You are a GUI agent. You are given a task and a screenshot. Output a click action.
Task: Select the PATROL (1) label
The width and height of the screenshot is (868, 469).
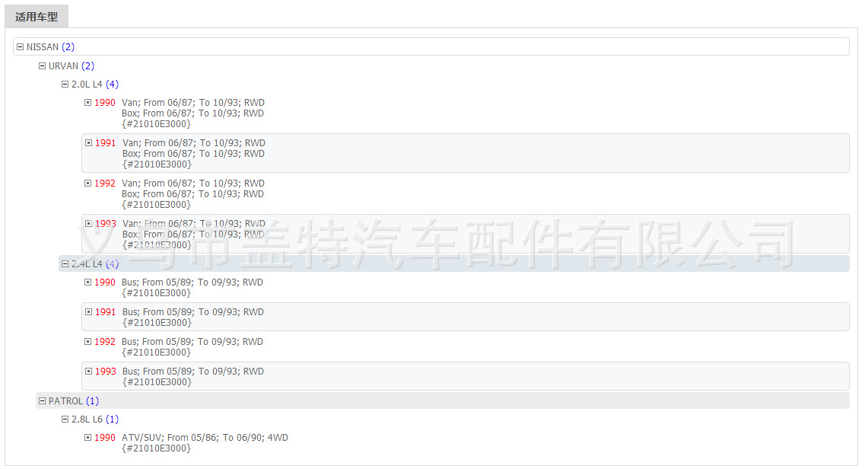click(74, 401)
